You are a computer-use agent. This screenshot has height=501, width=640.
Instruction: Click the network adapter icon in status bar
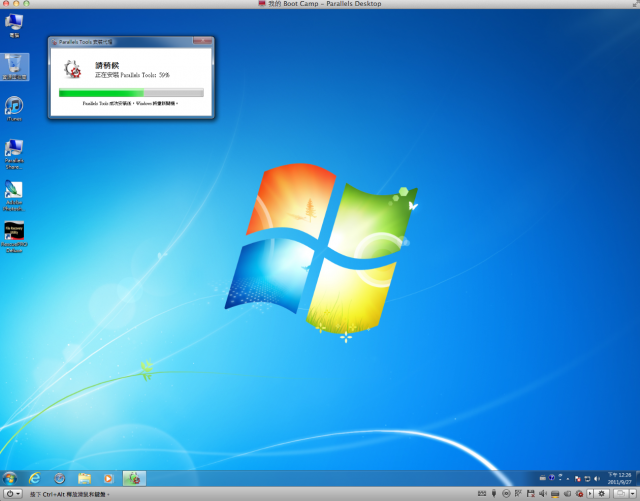click(518, 493)
